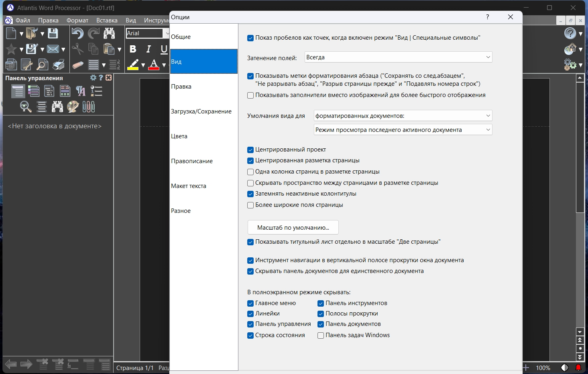Expand the Paste options dropdown arrow

point(119,50)
